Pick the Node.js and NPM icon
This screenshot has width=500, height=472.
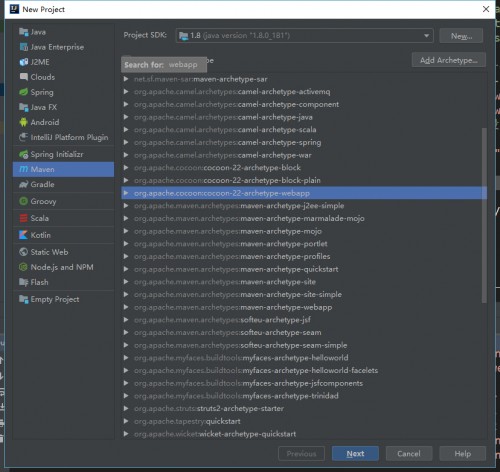(x=23, y=267)
